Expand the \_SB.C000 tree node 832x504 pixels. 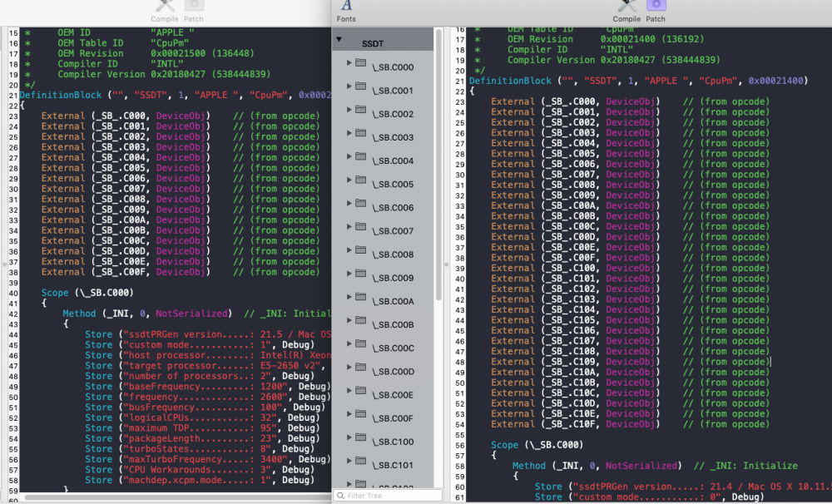[349, 62]
